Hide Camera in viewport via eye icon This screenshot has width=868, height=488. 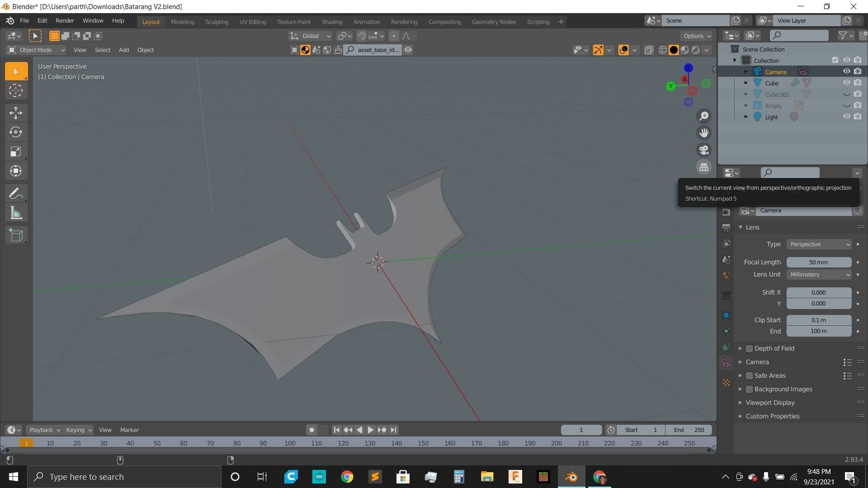pos(846,71)
